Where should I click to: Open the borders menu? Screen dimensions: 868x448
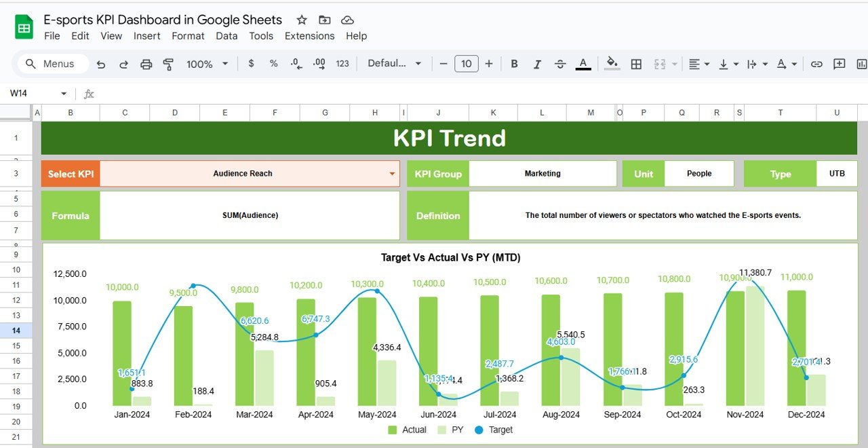click(x=636, y=64)
